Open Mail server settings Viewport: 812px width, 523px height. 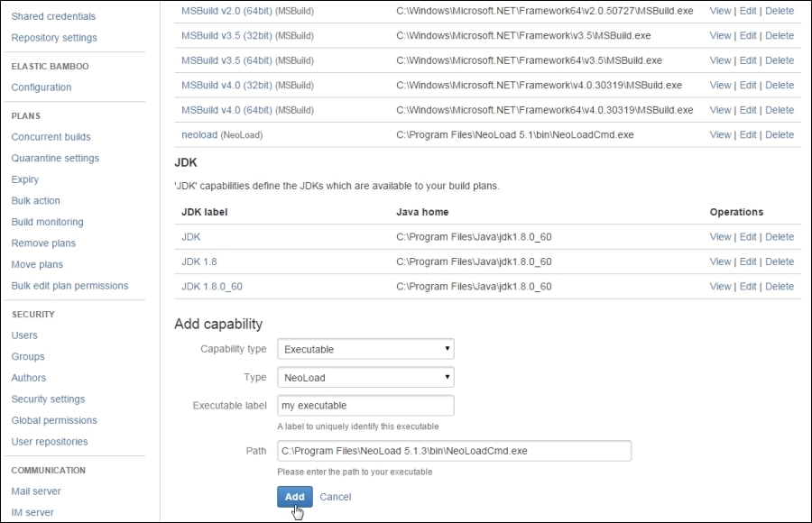[x=36, y=491]
